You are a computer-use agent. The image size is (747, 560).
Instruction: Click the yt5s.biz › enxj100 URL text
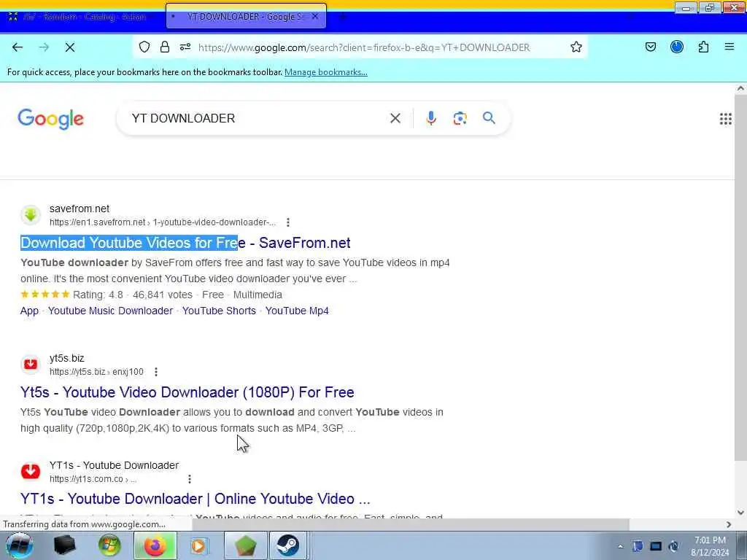point(96,372)
